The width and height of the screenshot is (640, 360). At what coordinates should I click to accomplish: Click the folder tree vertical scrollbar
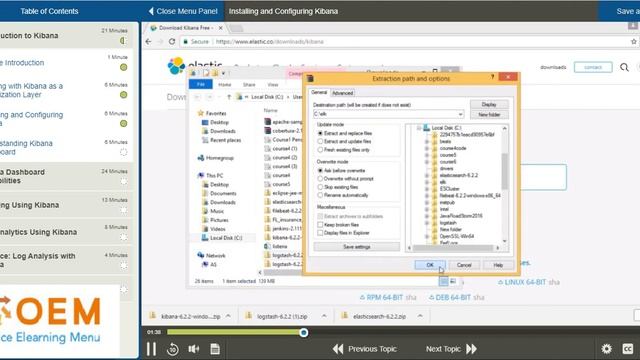coord(504,171)
